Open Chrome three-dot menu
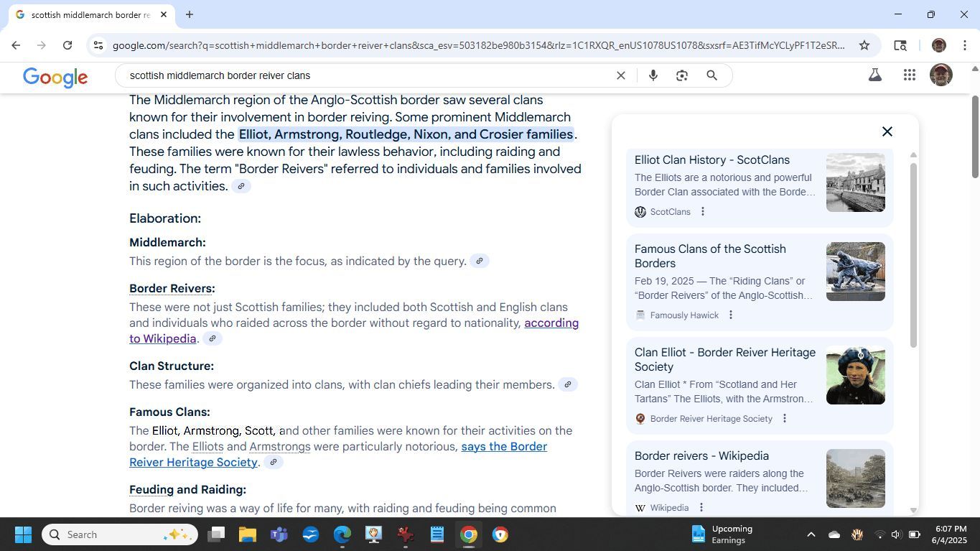Image resolution: width=980 pixels, height=551 pixels. click(965, 45)
